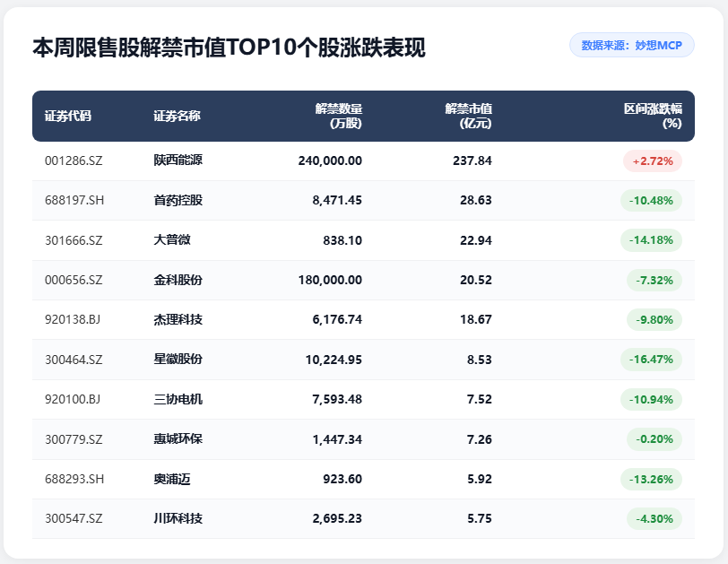Select stock code 688197.SH
Image resolution: width=728 pixels, height=564 pixels.
pyautogui.click(x=74, y=200)
